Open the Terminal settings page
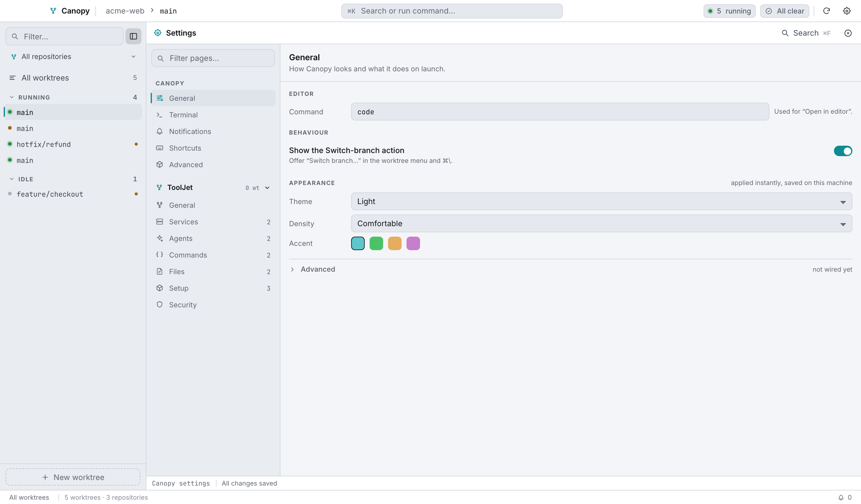This screenshot has height=504, width=861. click(213, 115)
